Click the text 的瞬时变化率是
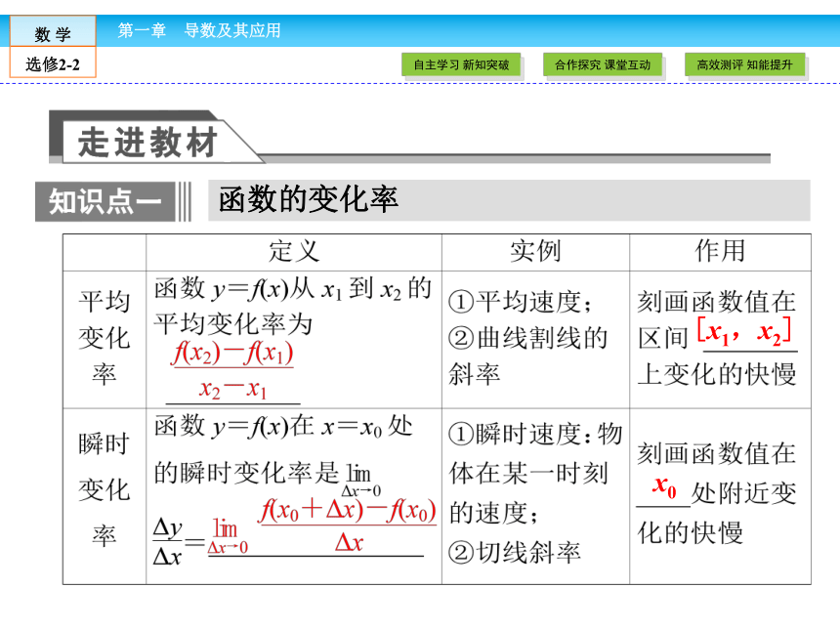 tap(247, 473)
